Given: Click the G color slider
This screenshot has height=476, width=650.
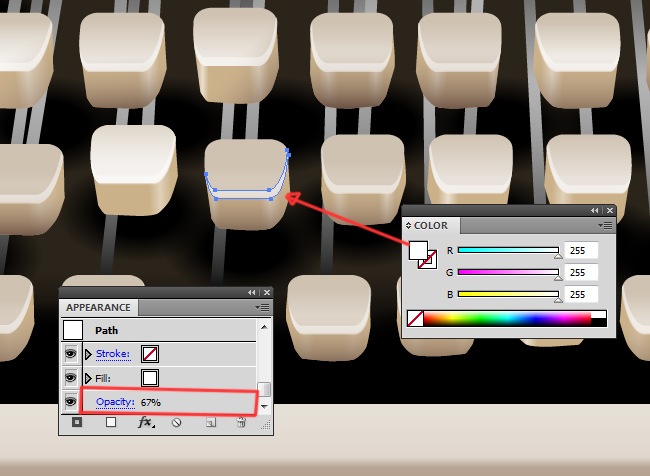Looking at the screenshot, I should click(x=508, y=272).
